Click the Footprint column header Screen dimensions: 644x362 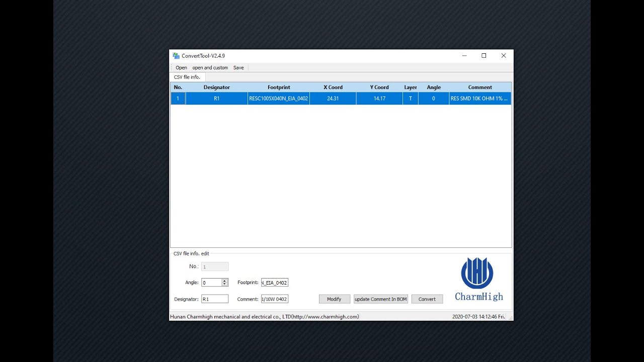(279, 87)
